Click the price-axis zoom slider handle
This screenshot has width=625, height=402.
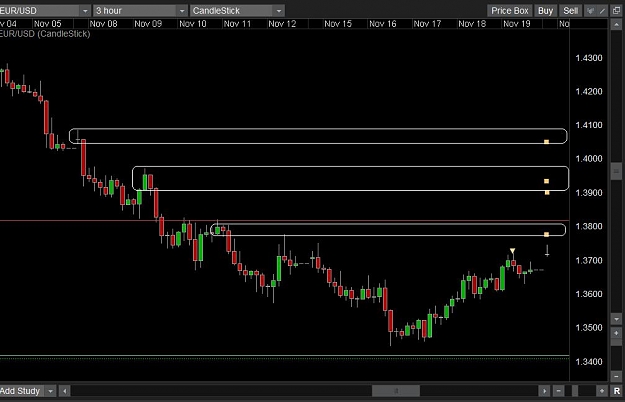[x=616, y=343]
